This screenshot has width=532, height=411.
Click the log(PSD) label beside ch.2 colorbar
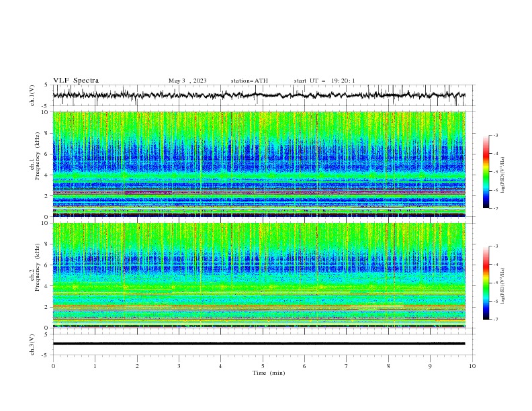(x=502, y=285)
